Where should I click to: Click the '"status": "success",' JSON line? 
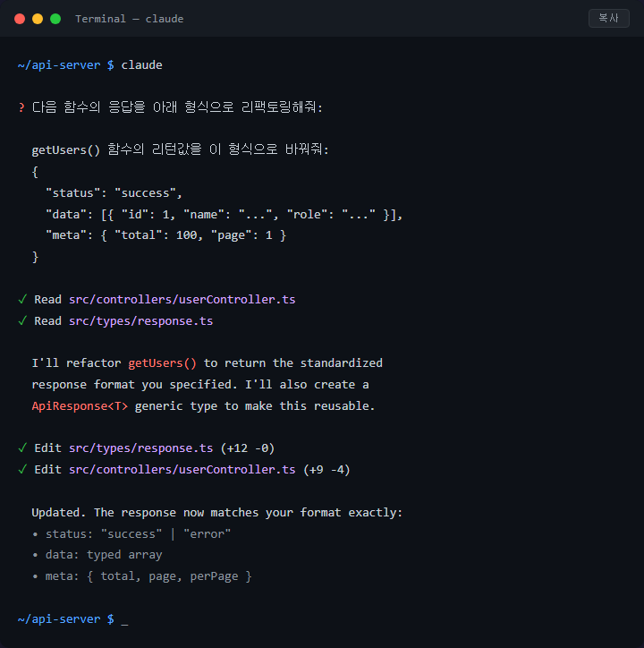pos(114,193)
